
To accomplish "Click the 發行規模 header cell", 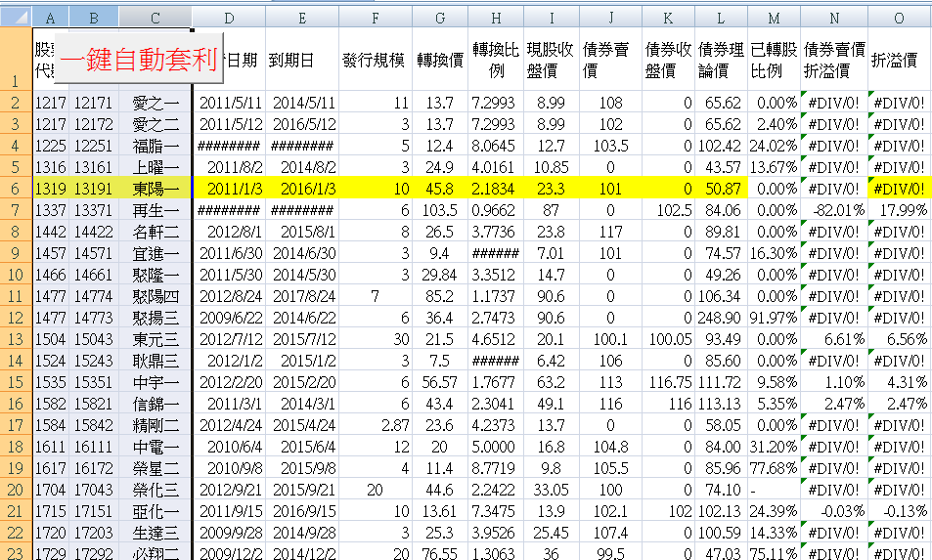I will pos(375,60).
